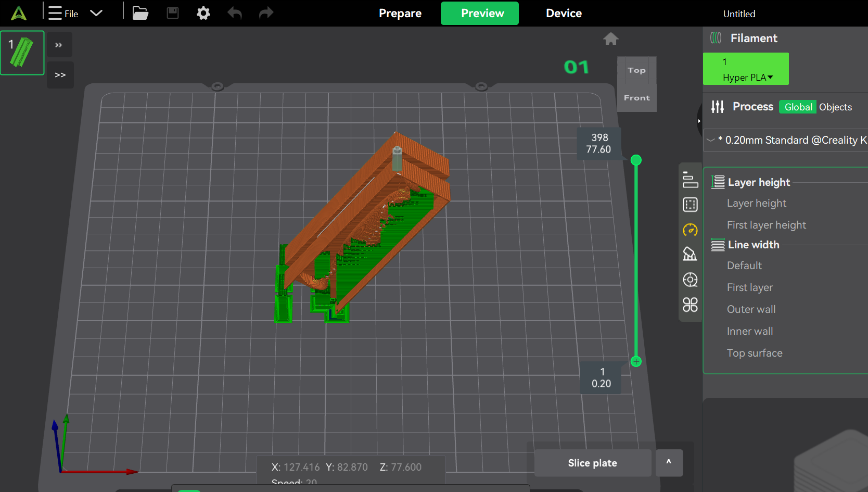Select Top surface line width parameter

click(755, 353)
